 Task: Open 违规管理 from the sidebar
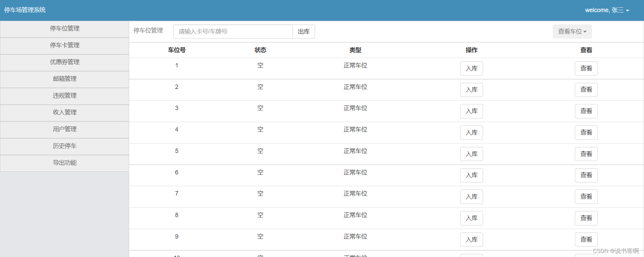(x=64, y=96)
